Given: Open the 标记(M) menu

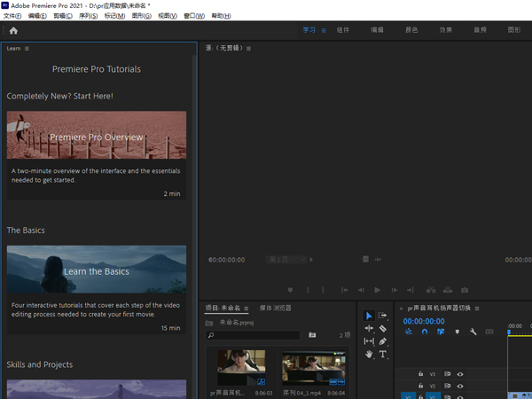Looking at the screenshot, I should pyautogui.click(x=114, y=16).
